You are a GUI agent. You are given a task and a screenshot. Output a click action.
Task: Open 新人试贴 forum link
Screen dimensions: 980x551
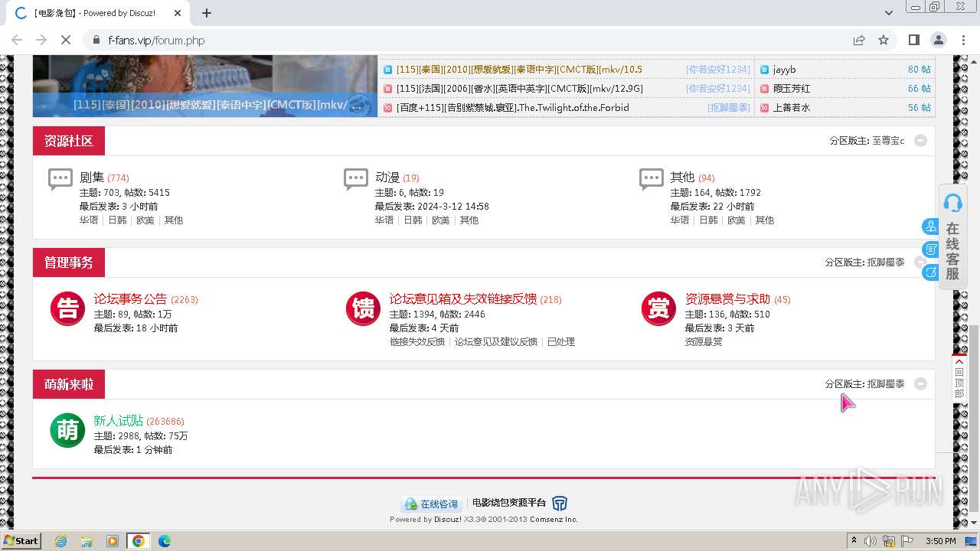pyautogui.click(x=118, y=421)
